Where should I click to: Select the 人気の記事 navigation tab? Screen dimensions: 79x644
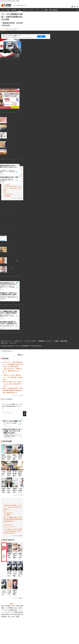pyautogui.click(x=13, y=10)
